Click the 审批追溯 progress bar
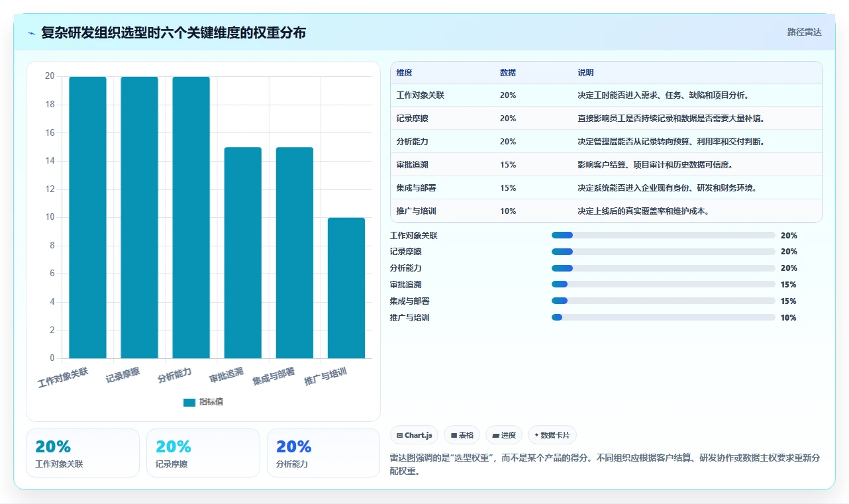Viewport: 849px width, 504px height. [664, 285]
